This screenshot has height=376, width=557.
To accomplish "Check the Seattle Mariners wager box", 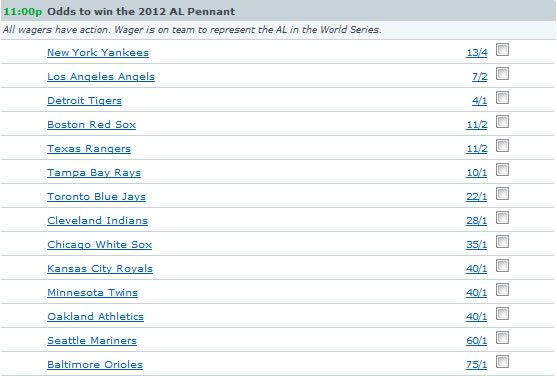I will point(502,337).
